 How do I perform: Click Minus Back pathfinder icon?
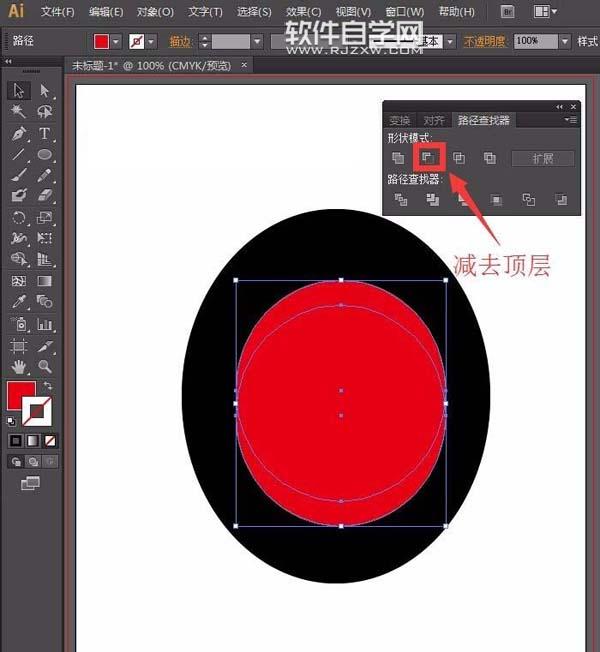pyautogui.click(x=561, y=200)
